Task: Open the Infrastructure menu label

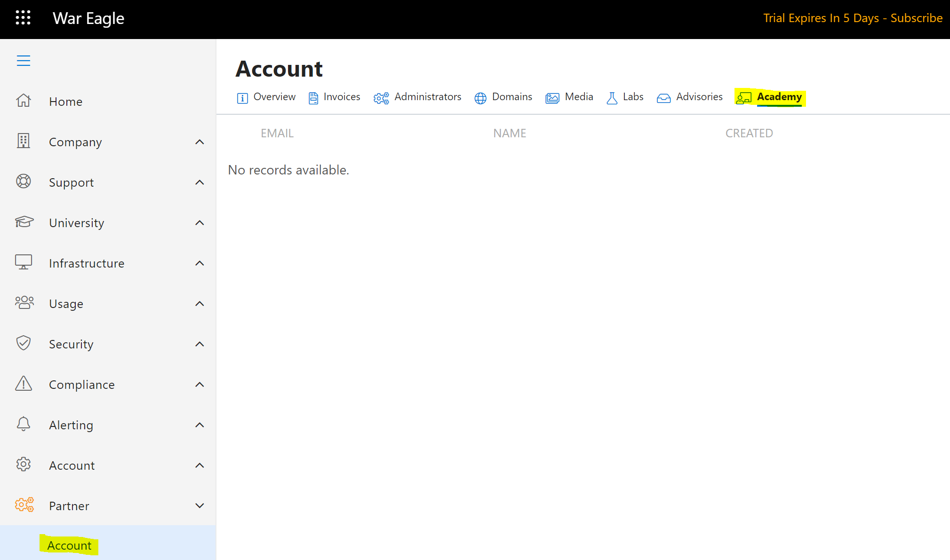Action: pyautogui.click(x=87, y=263)
